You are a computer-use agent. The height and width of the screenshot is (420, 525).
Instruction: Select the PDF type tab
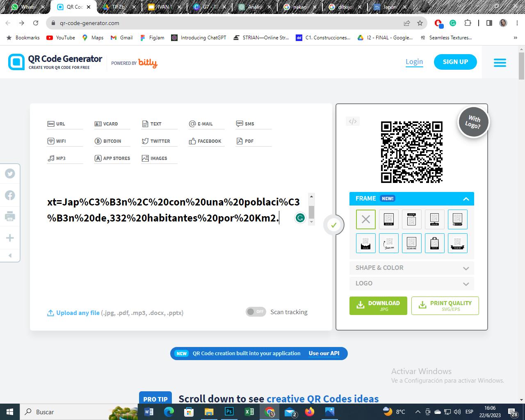point(253,141)
